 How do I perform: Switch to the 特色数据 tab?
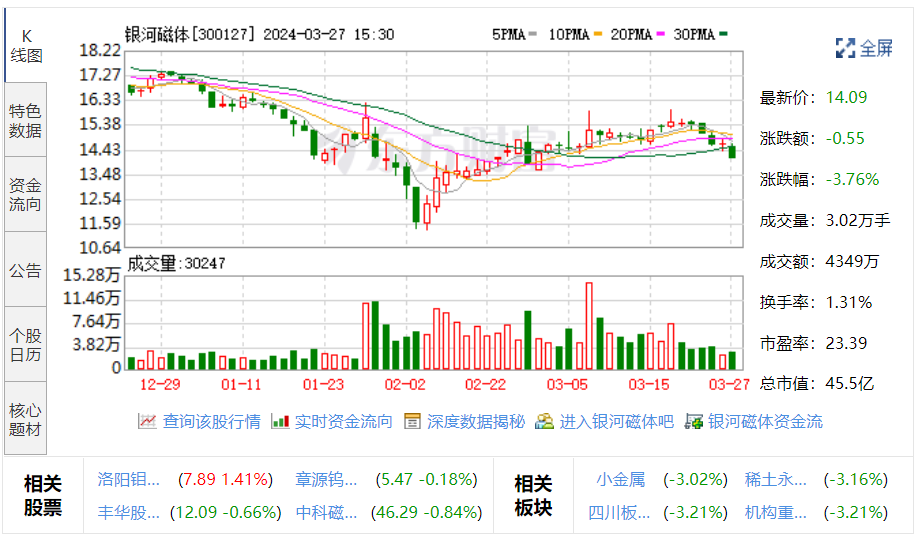coord(26,120)
